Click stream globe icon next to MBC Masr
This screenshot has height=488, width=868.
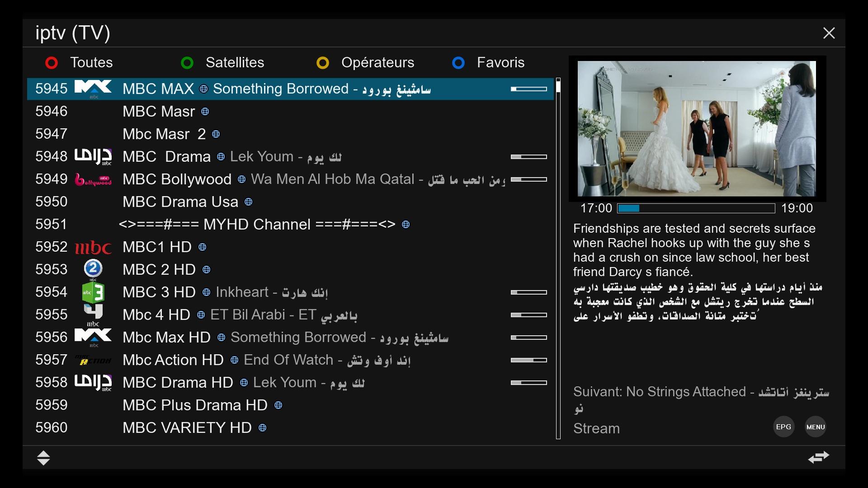[x=205, y=112]
